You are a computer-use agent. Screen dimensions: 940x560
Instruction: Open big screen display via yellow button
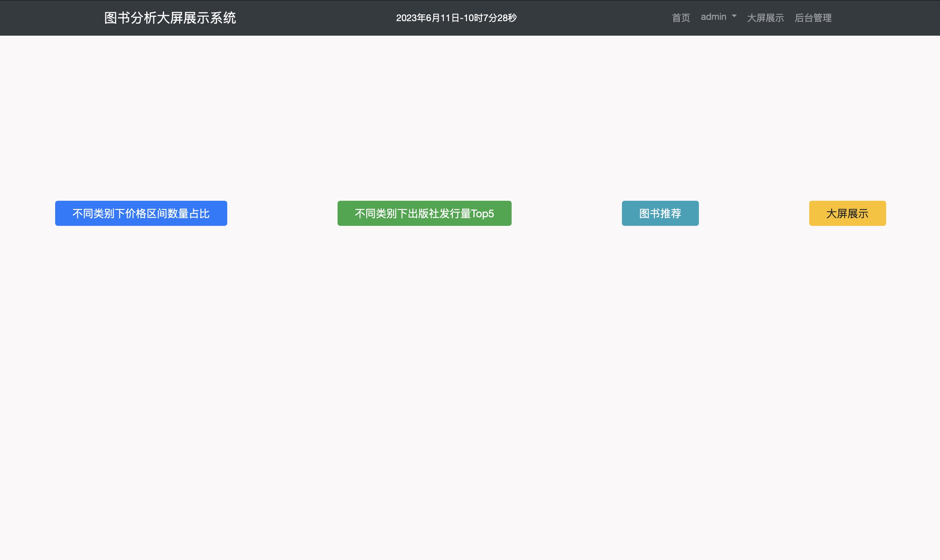pyautogui.click(x=847, y=213)
